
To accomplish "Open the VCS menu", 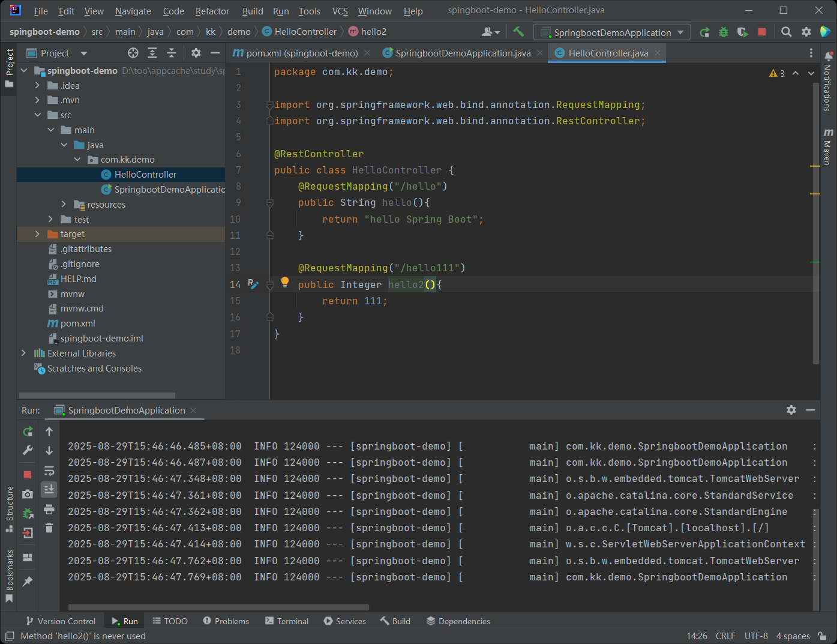I will tap(340, 11).
